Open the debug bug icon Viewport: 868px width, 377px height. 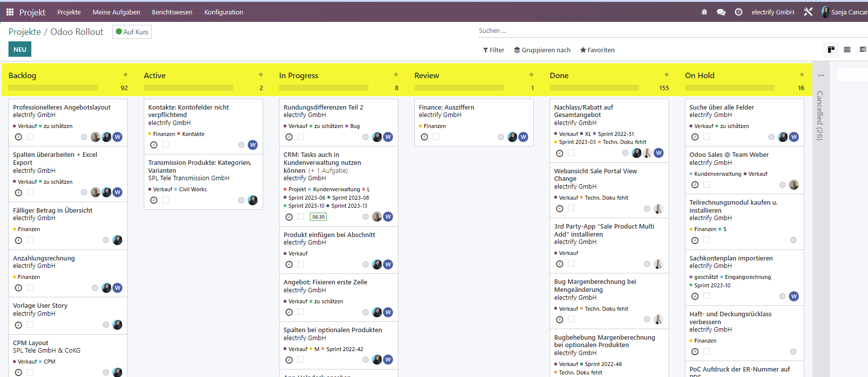(704, 12)
